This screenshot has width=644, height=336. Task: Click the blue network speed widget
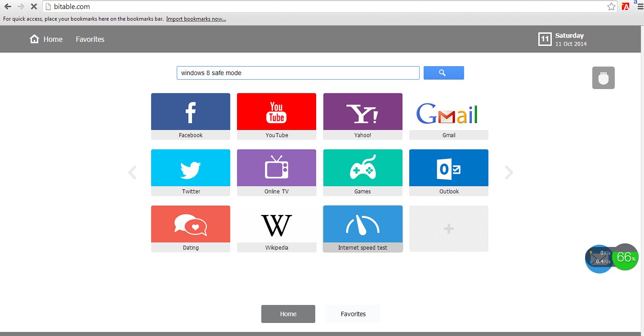point(599,259)
